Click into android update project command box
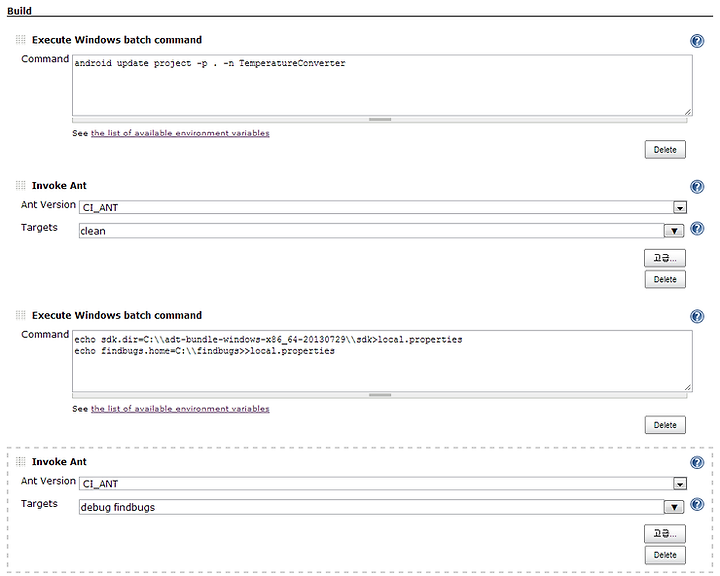The width and height of the screenshot is (720, 576). pyautogui.click(x=382, y=85)
